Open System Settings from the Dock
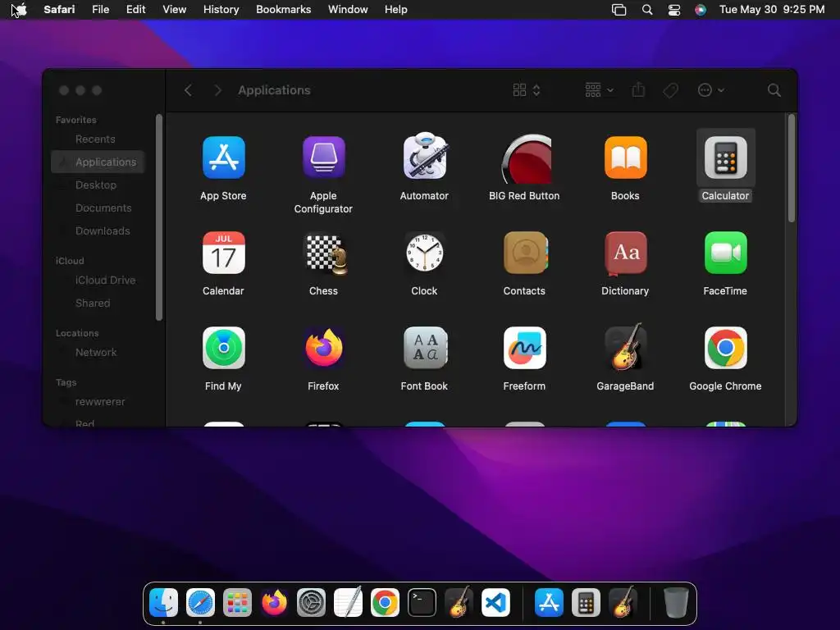 point(311,603)
